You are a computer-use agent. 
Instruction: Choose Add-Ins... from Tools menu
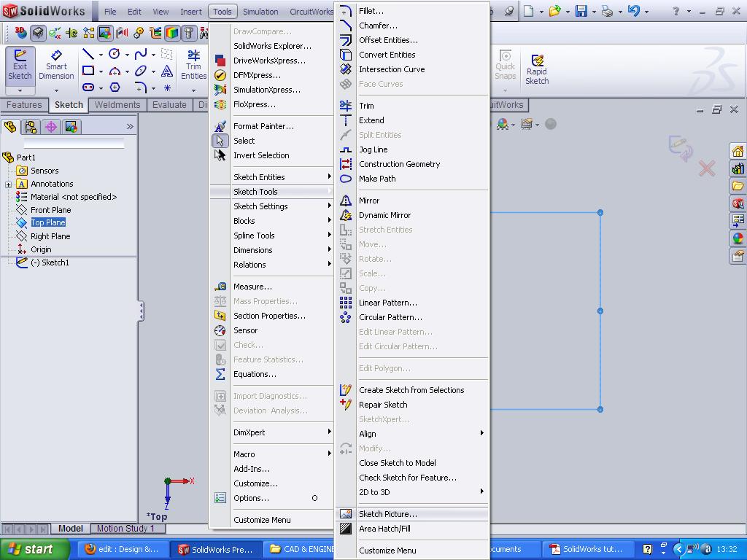pos(271,469)
